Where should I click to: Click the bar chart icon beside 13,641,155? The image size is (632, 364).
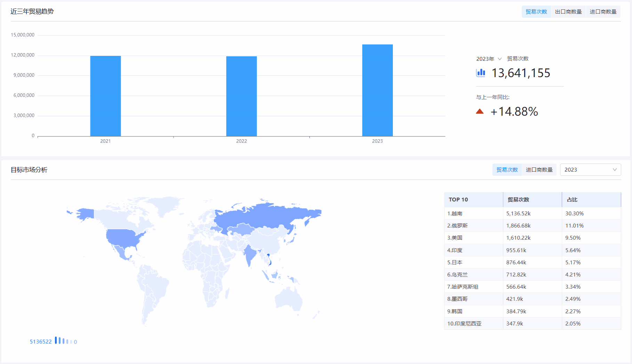point(480,73)
